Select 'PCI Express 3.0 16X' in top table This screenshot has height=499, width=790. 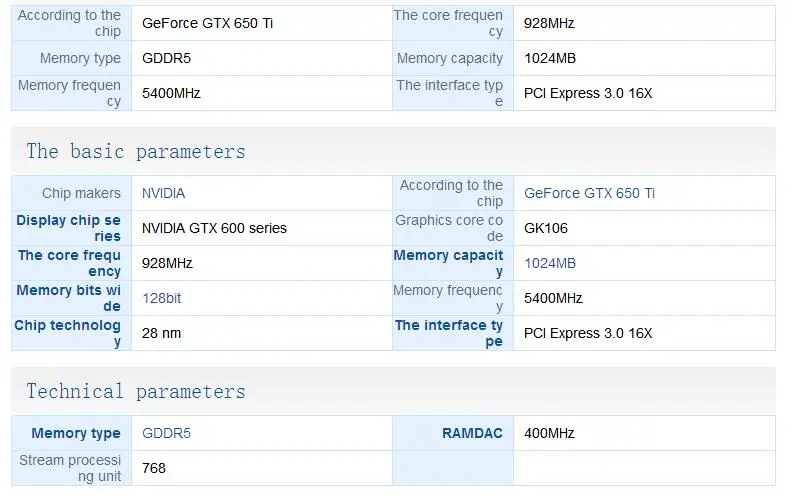588,93
